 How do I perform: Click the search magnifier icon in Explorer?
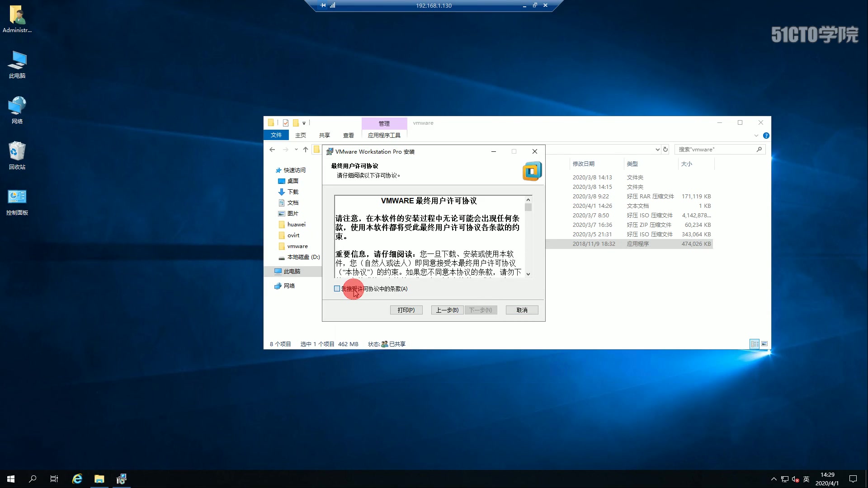[x=759, y=150]
